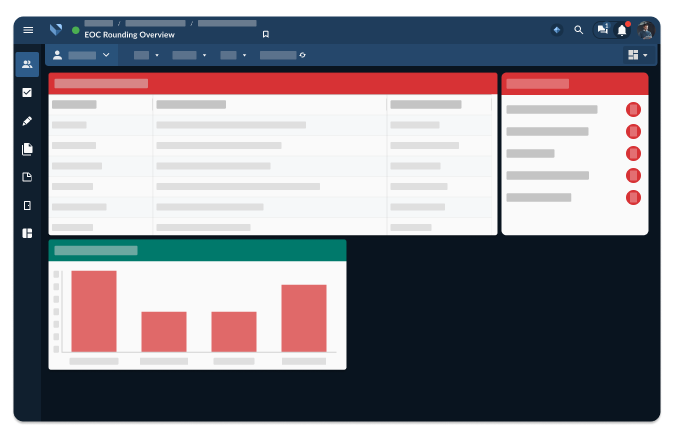Image resolution: width=676 pixels, height=433 pixels.
Task: Open the notifications bell
Action: (x=622, y=30)
